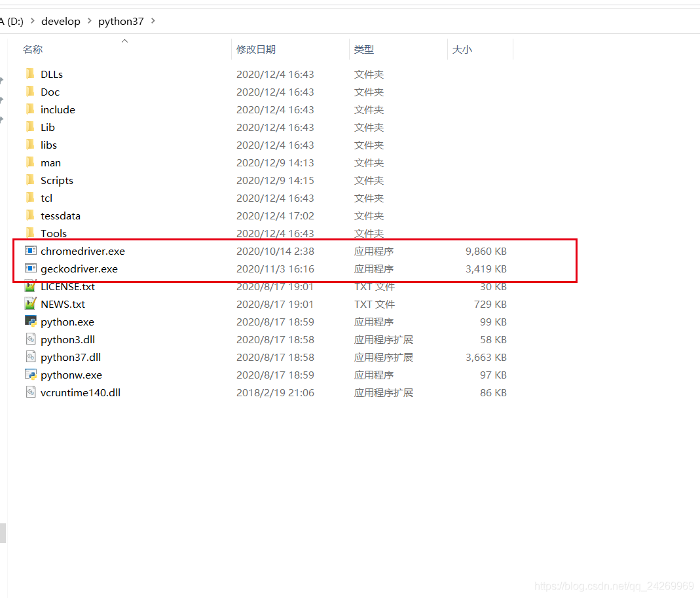Click the LICENSE.txt file icon

click(x=31, y=286)
